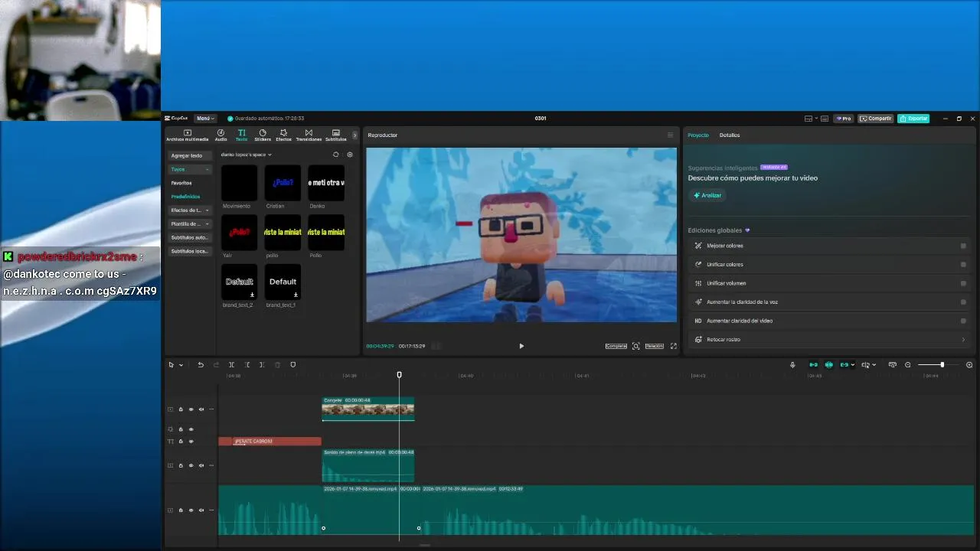Open Subtítulos automáticos option
Viewport: 980px width, 551px height.
tap(190, 238)
